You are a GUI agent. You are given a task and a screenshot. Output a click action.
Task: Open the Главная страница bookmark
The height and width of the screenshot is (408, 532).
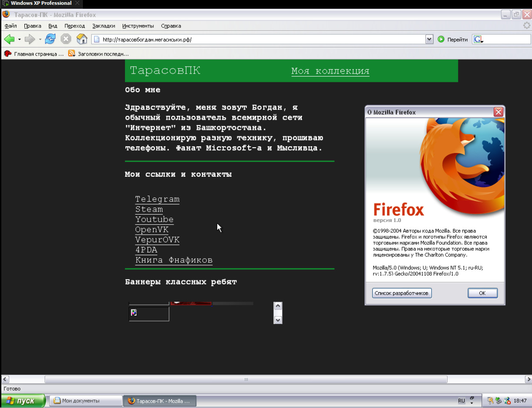point(34,54)
